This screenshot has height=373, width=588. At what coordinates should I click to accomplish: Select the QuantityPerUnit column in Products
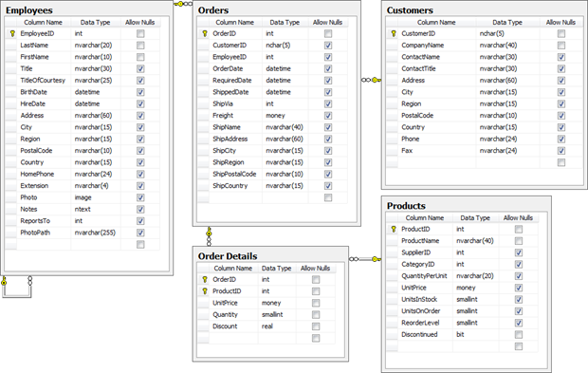[x=424, y=276]
